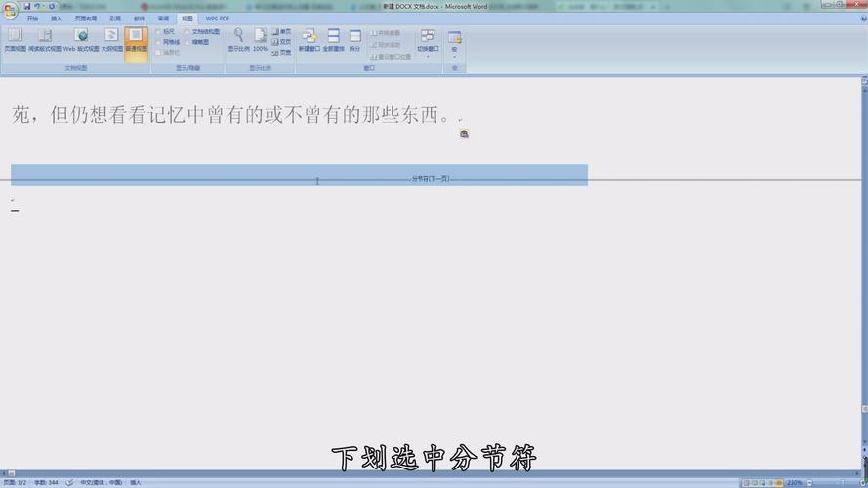Screen dimensions: 868x488
Task: Open the Page Layout (页面布局) tab
Action: [x=86, y=19]
